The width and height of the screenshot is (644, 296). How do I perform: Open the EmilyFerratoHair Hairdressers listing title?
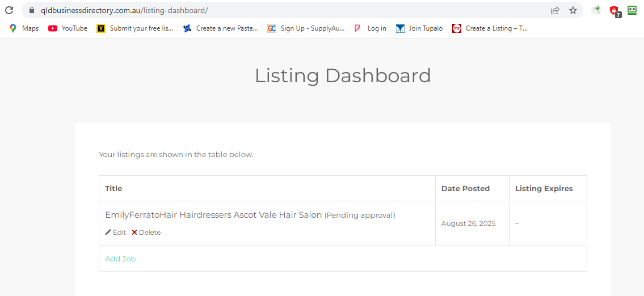(213, 215)
